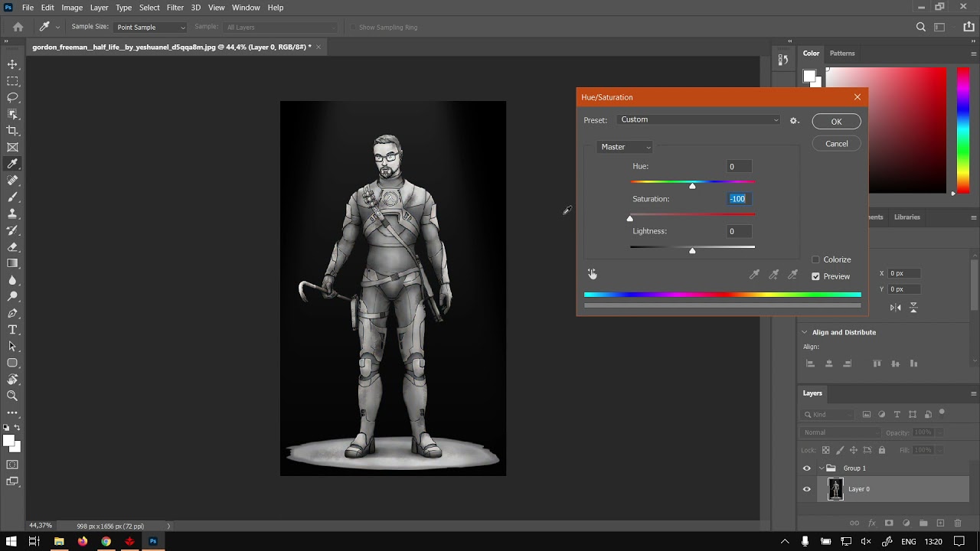
Task: Open Hue/Saturation preset options gear
Action: click(x=794, y=120)
